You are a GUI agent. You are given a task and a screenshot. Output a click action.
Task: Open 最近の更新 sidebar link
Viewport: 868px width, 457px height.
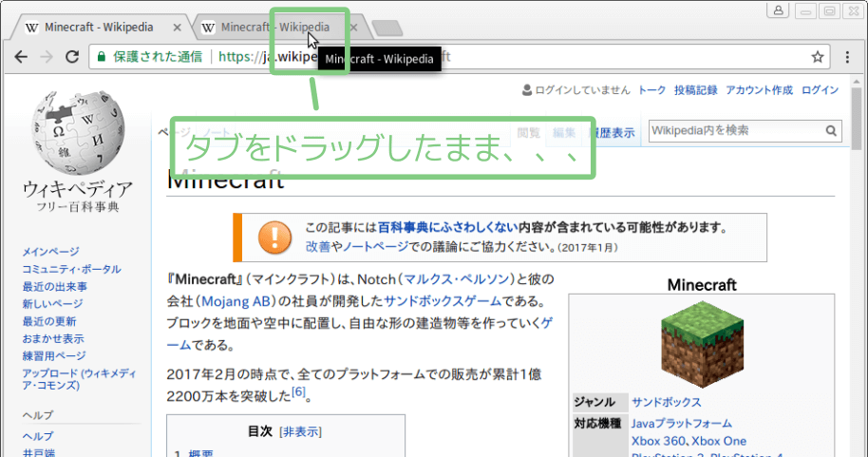(x=49, y=321)
